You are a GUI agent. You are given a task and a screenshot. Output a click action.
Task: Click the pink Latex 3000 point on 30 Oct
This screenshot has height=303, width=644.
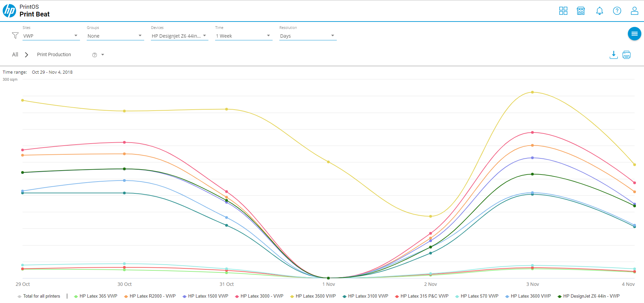click(124, 142)
